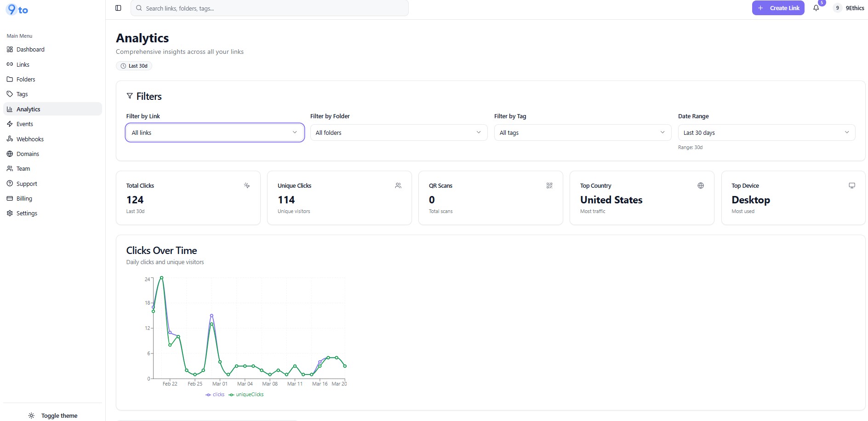Screen dimensions: 868x421
Task: Click the 9to logo
Action: tap(17, 10)
